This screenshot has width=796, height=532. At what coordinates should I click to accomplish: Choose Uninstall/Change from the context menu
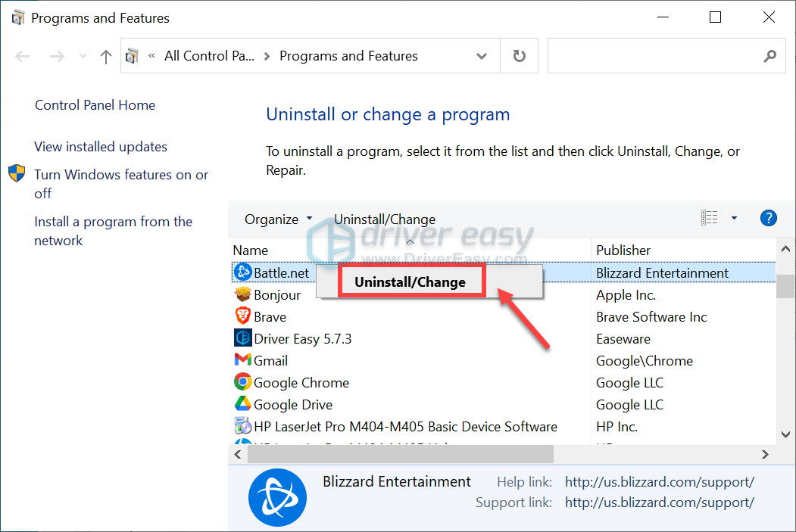(410, 282)
